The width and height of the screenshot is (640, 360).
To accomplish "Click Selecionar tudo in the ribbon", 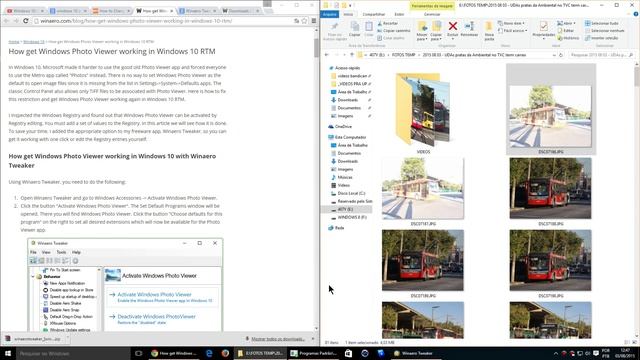I will click(x=602, y=24).
